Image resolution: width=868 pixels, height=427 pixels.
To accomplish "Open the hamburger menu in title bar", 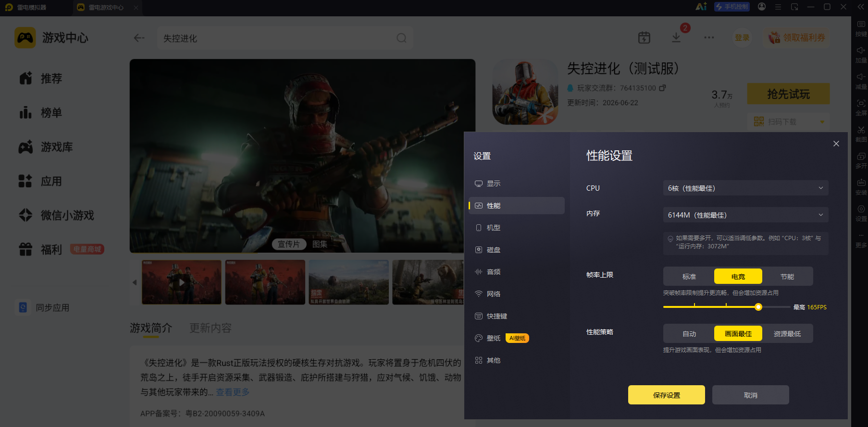I will point(778,7).
